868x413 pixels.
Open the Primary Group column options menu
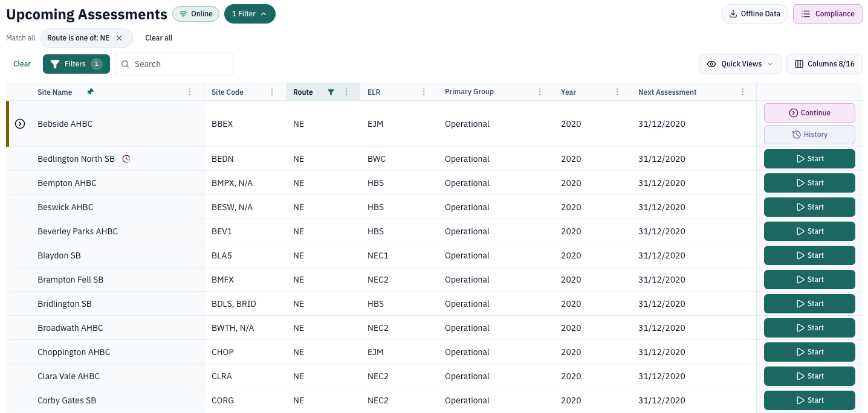pyautogui.click(x=540, y=92)
